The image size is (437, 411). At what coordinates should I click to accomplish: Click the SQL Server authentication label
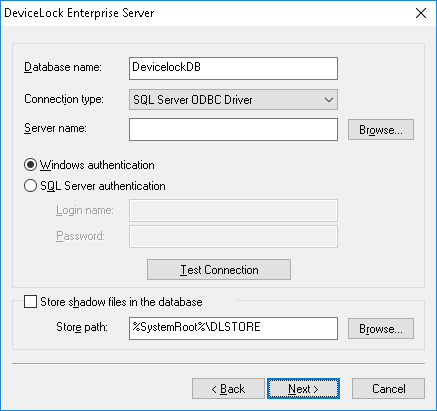click(103, 186)
